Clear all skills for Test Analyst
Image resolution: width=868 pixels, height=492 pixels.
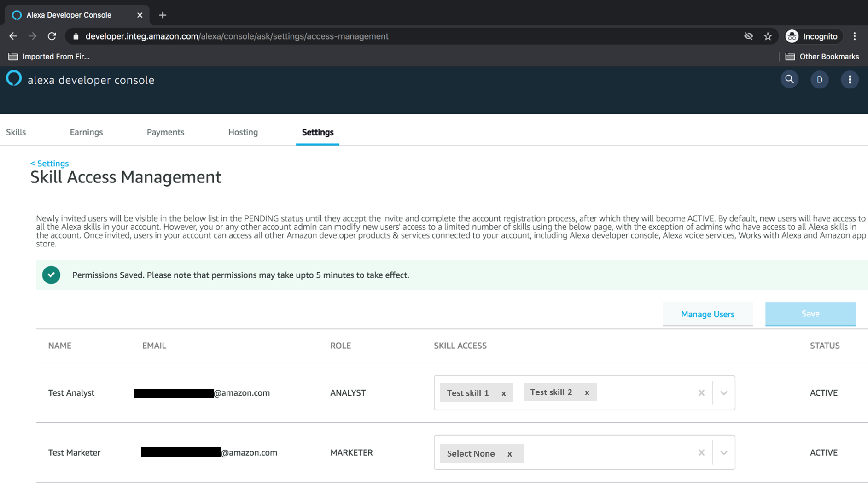[x=701, y=393]
